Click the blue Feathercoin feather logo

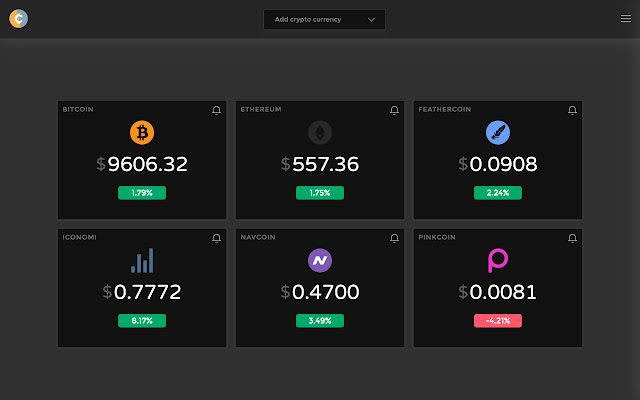pyautogui.click(x=498, y=132)
